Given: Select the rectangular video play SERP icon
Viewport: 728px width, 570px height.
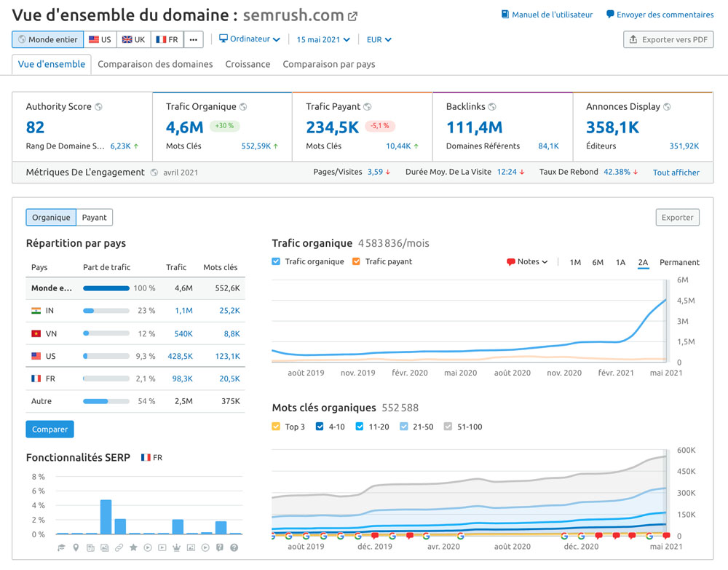Looking at the screenshot, I should point(162,547).
